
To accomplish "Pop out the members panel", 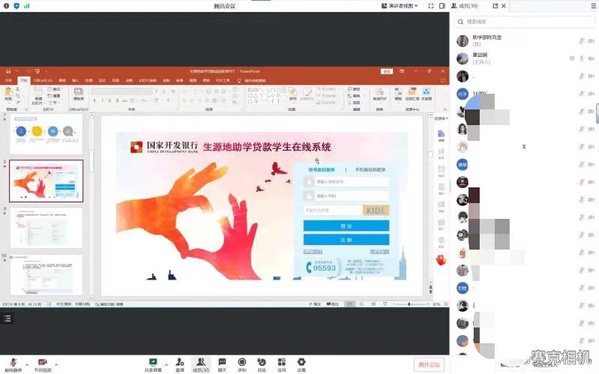I will pos(495,6).
